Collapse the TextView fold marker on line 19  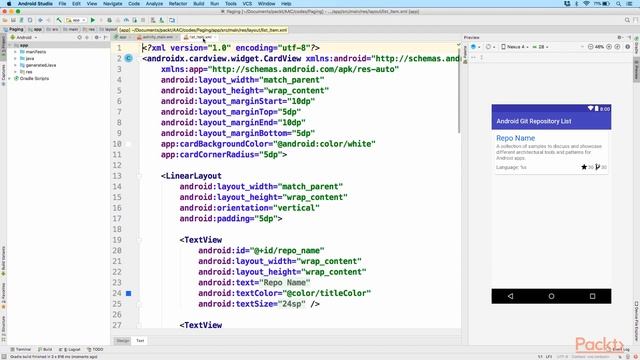tap(139, 240)
